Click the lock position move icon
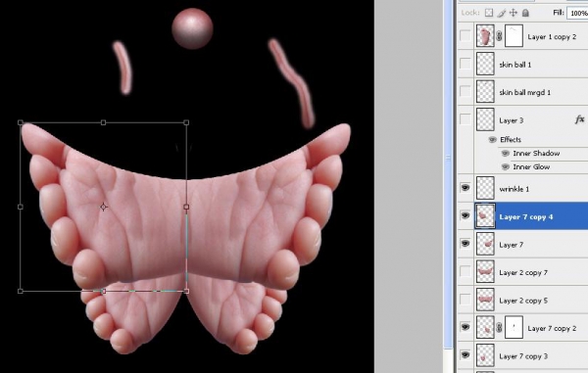The width and height of the screenshot is (588, 373). point(513,13)
